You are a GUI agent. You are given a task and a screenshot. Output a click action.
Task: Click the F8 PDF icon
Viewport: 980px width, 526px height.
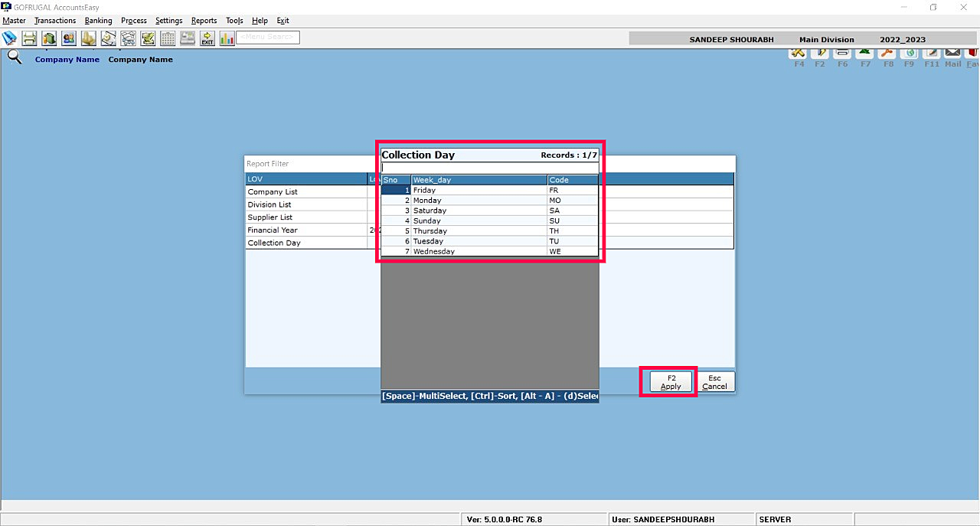click(x=887, y=53)
